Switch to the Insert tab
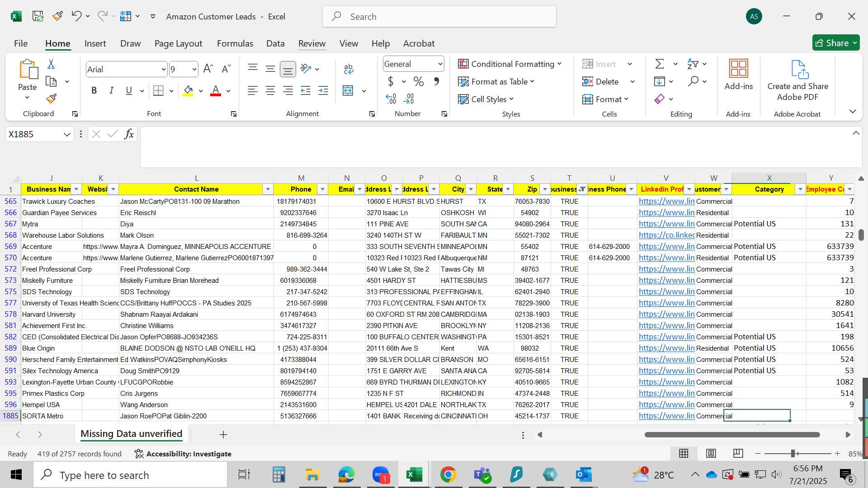Screen dimensions: 868x488 coord(95,43)
